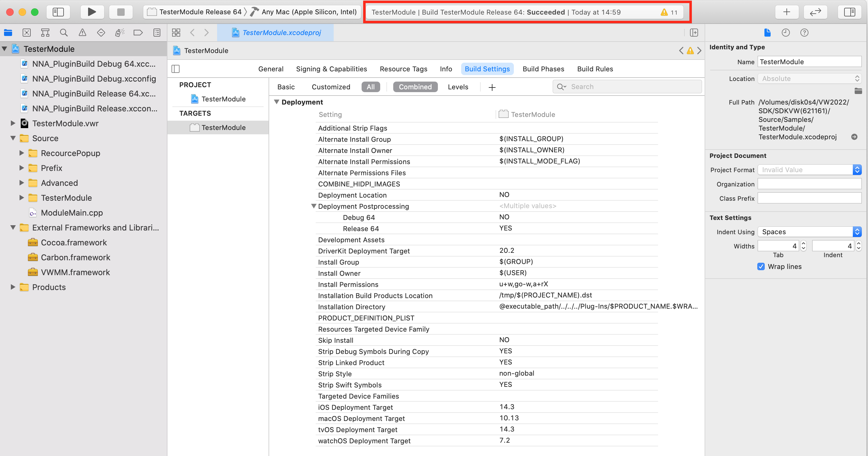Open the Resource Tags tab

(x=403, y=69)
